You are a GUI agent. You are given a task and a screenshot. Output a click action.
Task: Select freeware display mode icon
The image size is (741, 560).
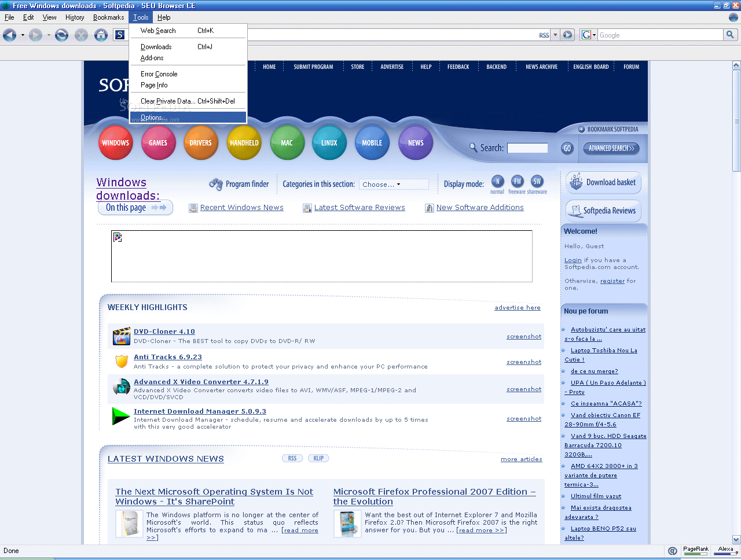tap(518, 181)
